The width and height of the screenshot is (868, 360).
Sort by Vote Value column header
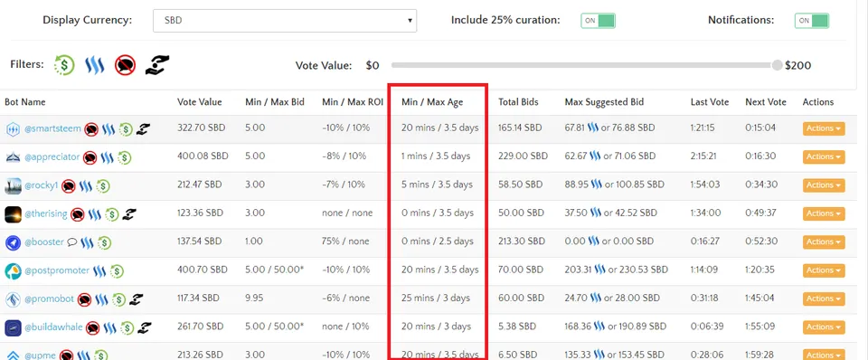(199, 102)
